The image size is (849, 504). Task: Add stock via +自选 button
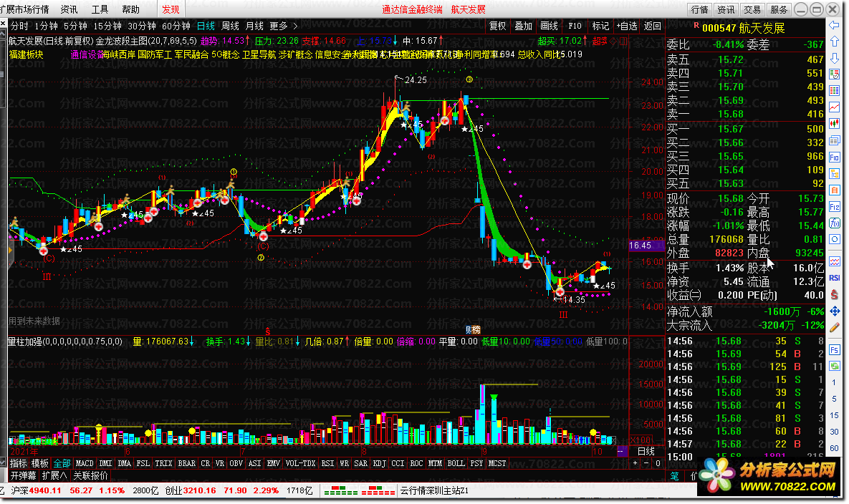(x=626, y=26)
